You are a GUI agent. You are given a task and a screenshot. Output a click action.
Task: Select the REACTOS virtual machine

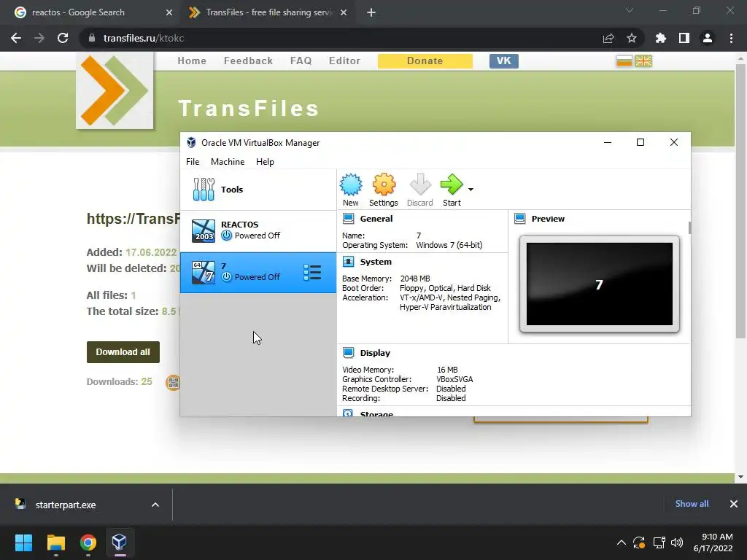coord(258,230)
